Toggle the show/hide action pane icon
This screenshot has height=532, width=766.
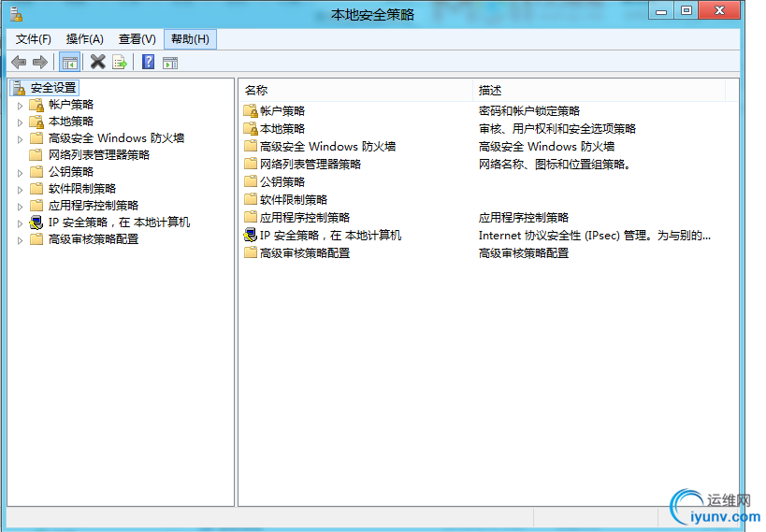pos(170,63)
